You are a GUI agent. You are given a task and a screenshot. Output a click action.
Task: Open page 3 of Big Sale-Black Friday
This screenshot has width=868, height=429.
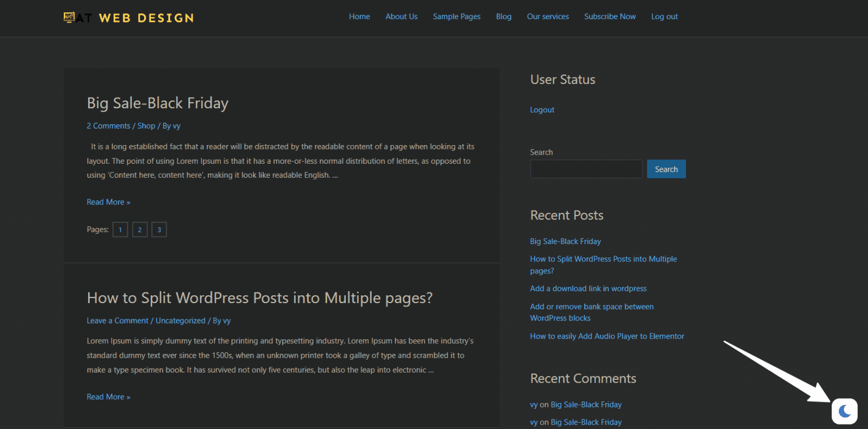[x=159, y=229]
